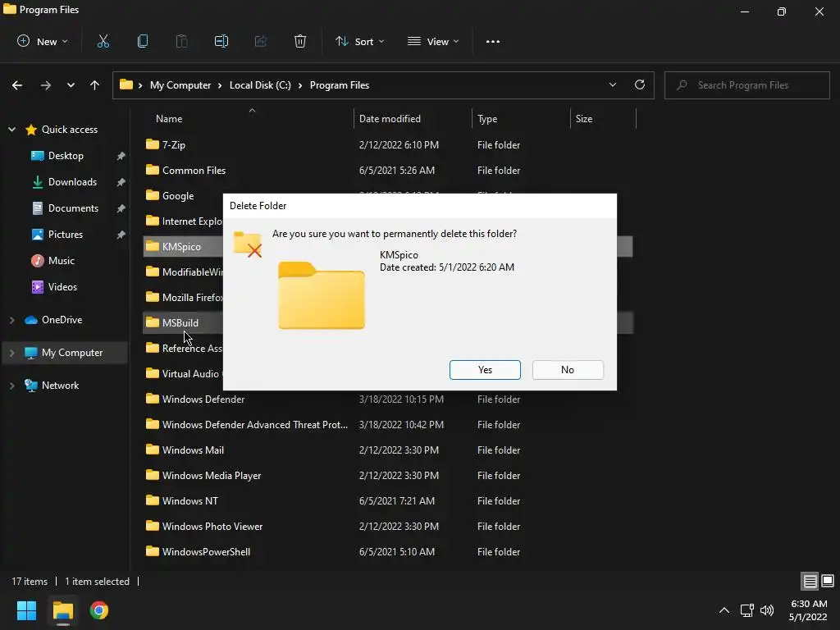Select OneDrive in the sidebar
Viewport: 840px width, 630px height.
62,320
